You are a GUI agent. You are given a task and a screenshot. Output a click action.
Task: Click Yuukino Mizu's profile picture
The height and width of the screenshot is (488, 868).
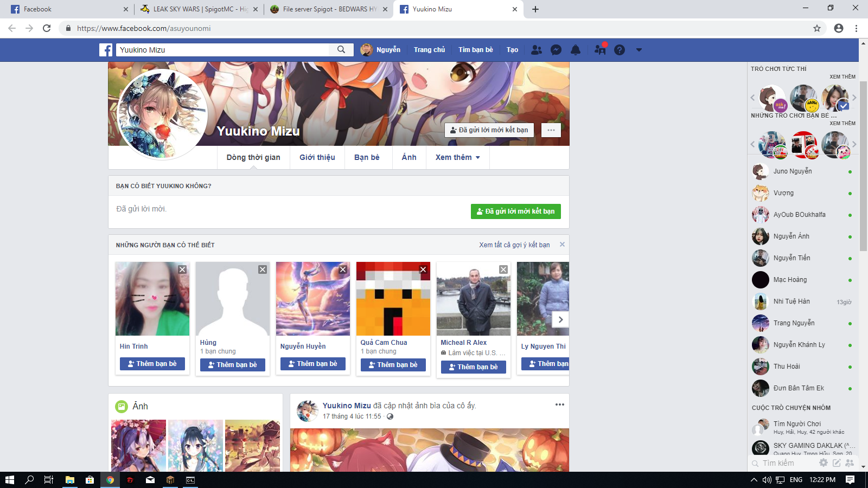click(x=162, y=114)
